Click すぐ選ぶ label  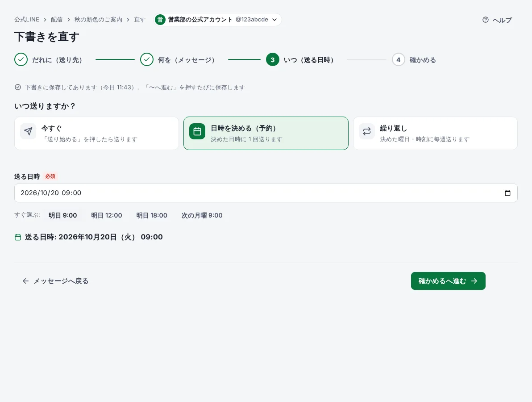(x=27, y=215)
